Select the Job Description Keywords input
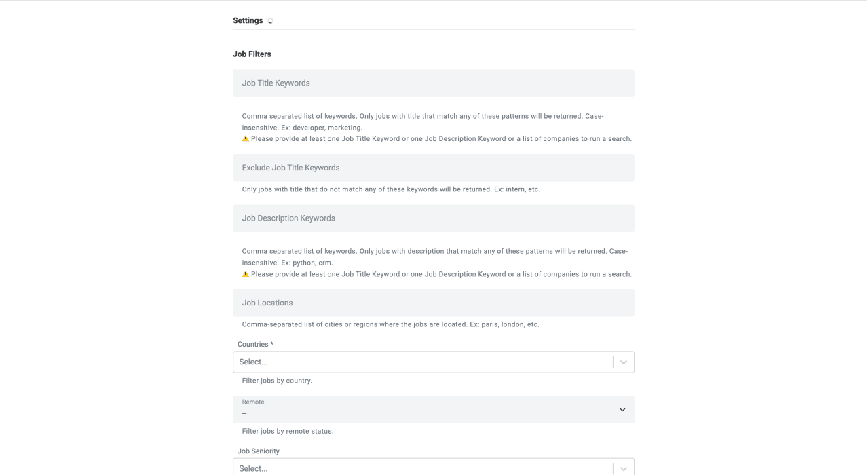 click(x=434, y=218)
